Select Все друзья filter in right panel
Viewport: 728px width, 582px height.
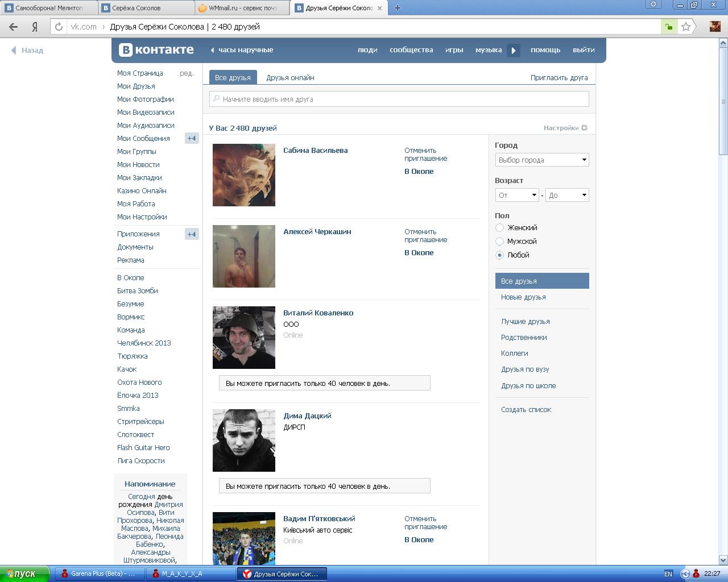[542, 281]
